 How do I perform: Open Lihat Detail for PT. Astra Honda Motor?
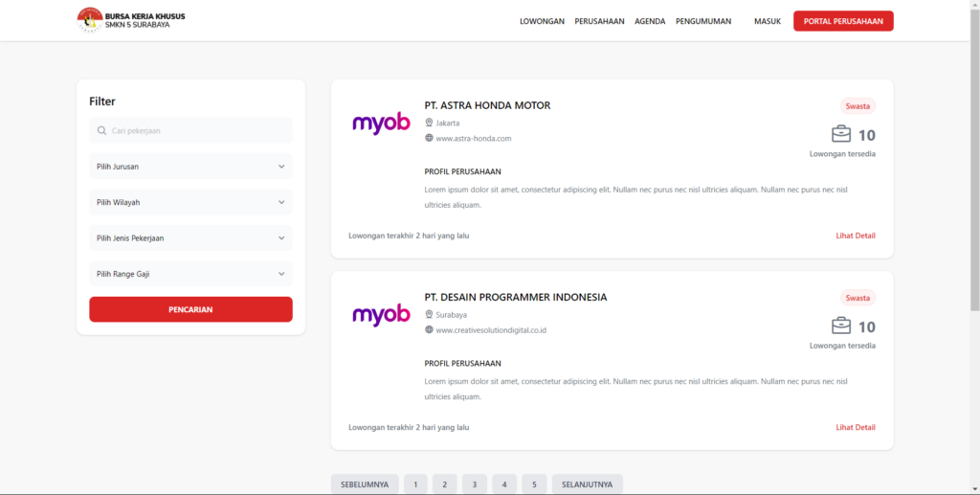pos(856,236)
